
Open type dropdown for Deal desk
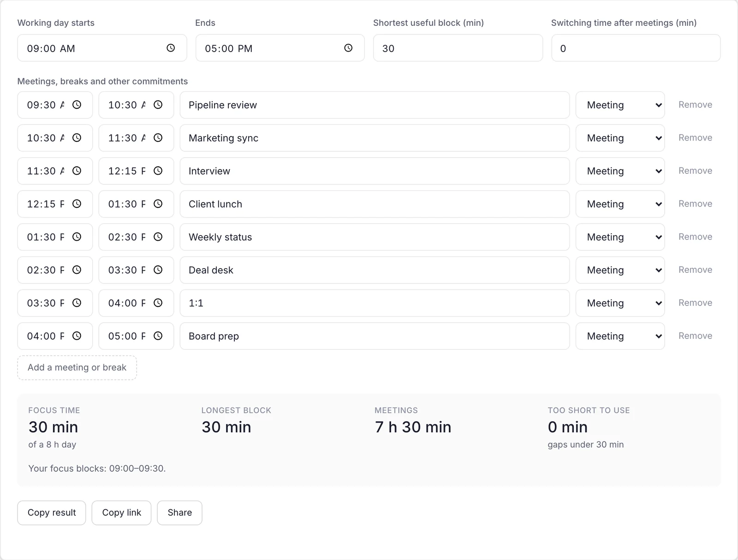[620, 270]
